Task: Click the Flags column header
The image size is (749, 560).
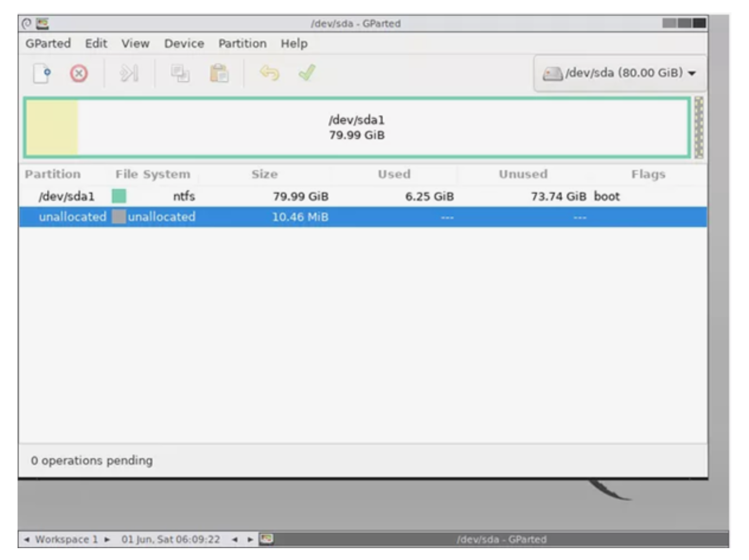Action: pos(648,174)
